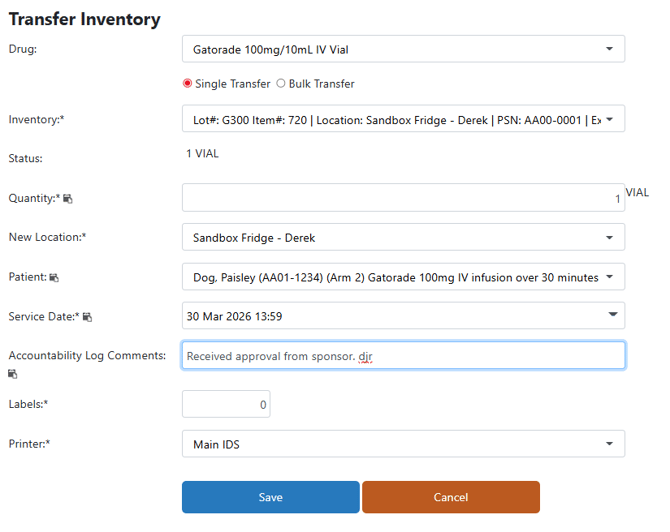This screenshot has height=532, width=670.
Task: Open the New Location dropdown
Action: [x=403, y=237]
